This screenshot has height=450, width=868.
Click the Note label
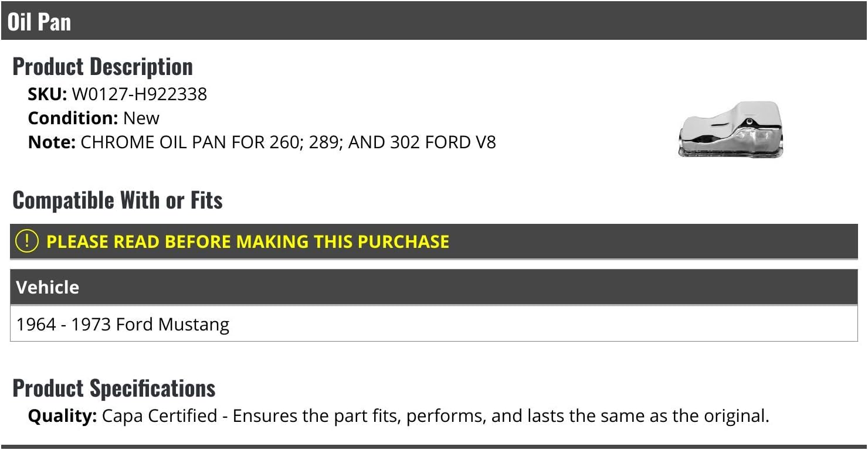52,142
